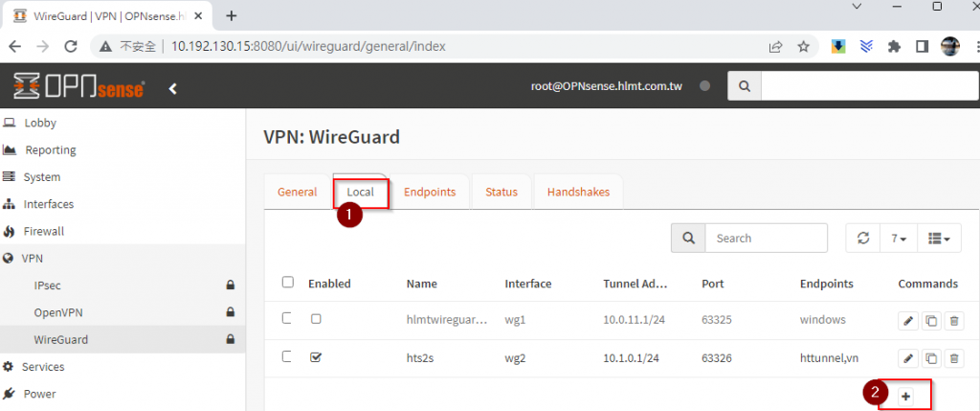Select the hlmtwireguar… row checkbox
The width and height of the screenshot is (980, 411).
click(286, 318)
